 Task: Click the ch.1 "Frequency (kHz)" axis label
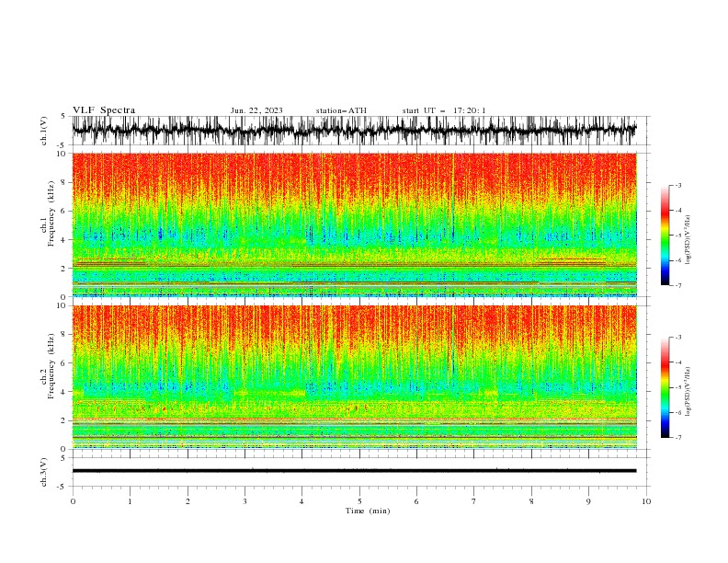pyautogui.click(x=51, y=213)
